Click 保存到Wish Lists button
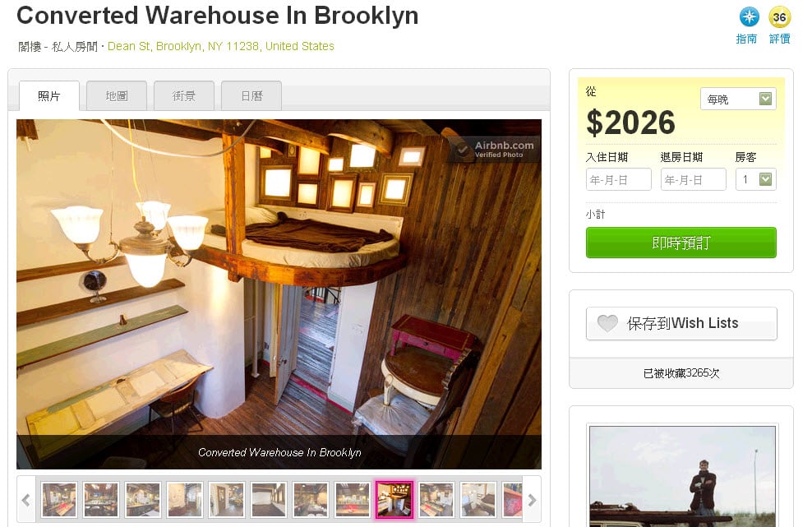 [x=681, y=323]
